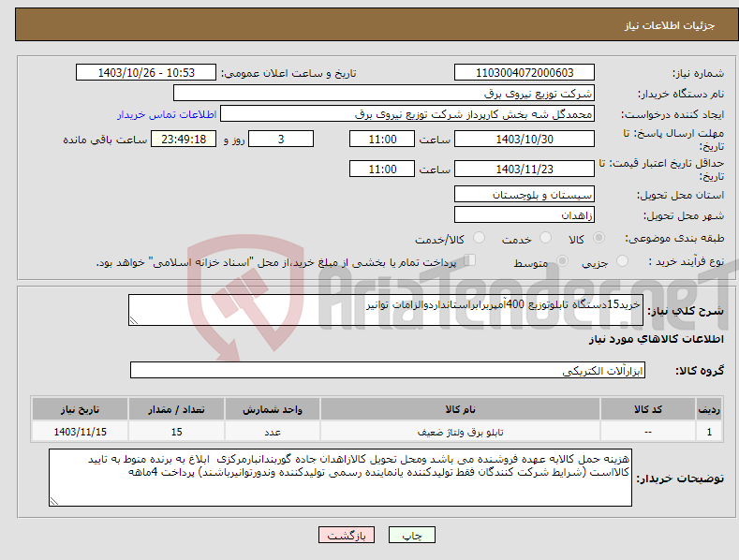739x560 pixels.
Task: Click the گروه کالا field ابزارآلات الکتریکی
Action: (388, 370)
